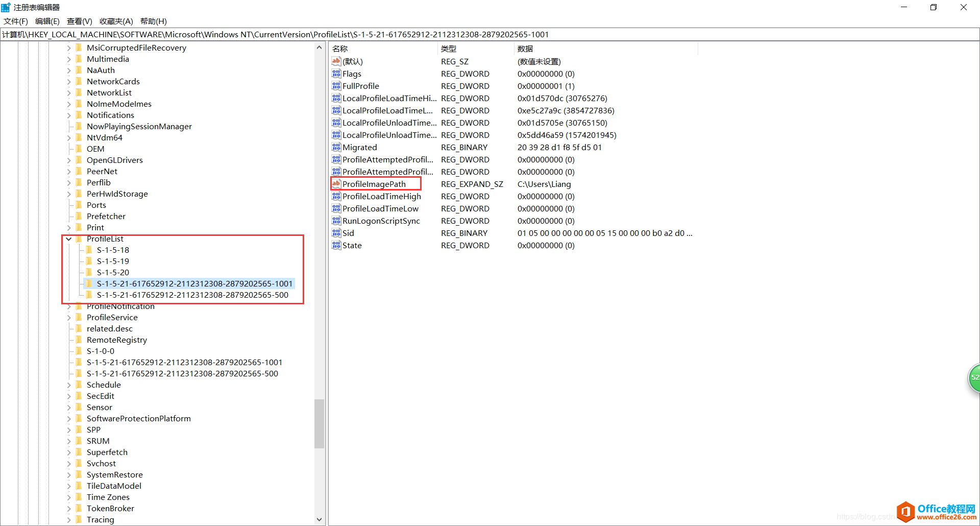The image size is (980, 526).
Task: Click the 名称 column header
Action: coord(384,49)
